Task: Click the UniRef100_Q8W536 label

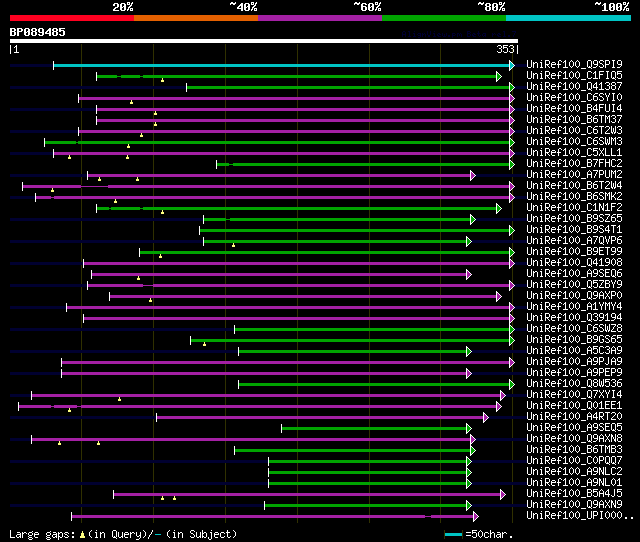Action: [x=574, y=384]
